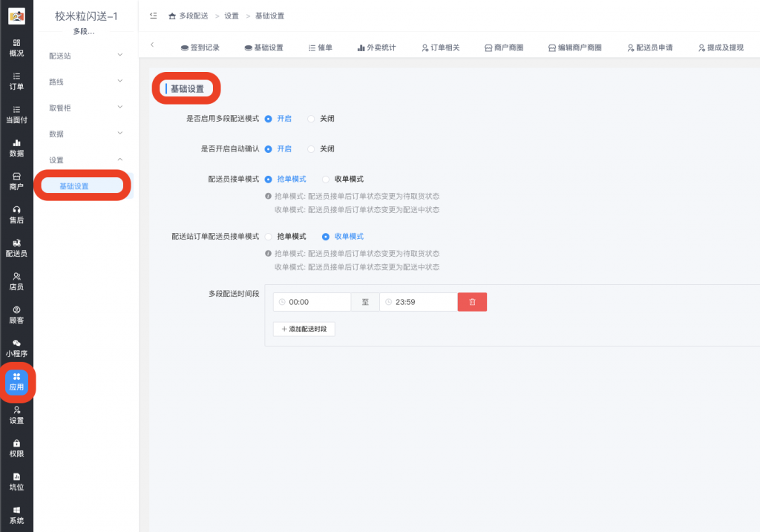Expand the 路线 section
This screenshot has width=760, height=532.
84,80
